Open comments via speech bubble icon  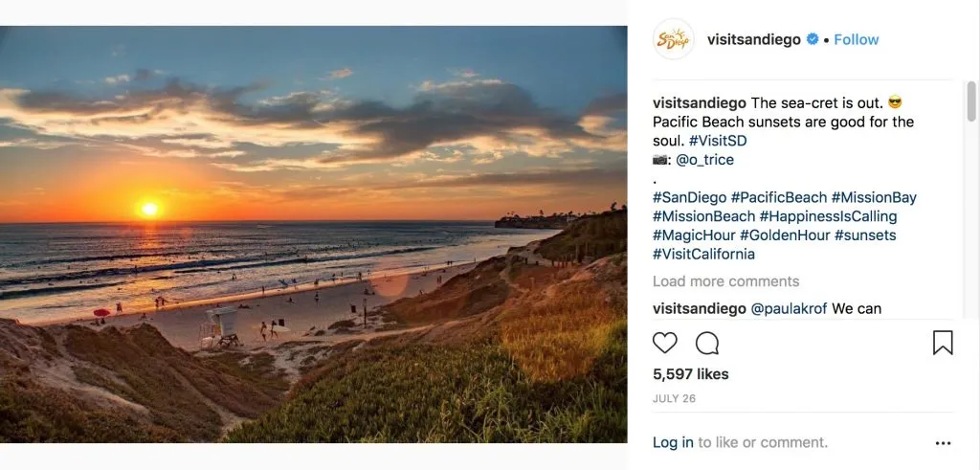coord(707,343)
